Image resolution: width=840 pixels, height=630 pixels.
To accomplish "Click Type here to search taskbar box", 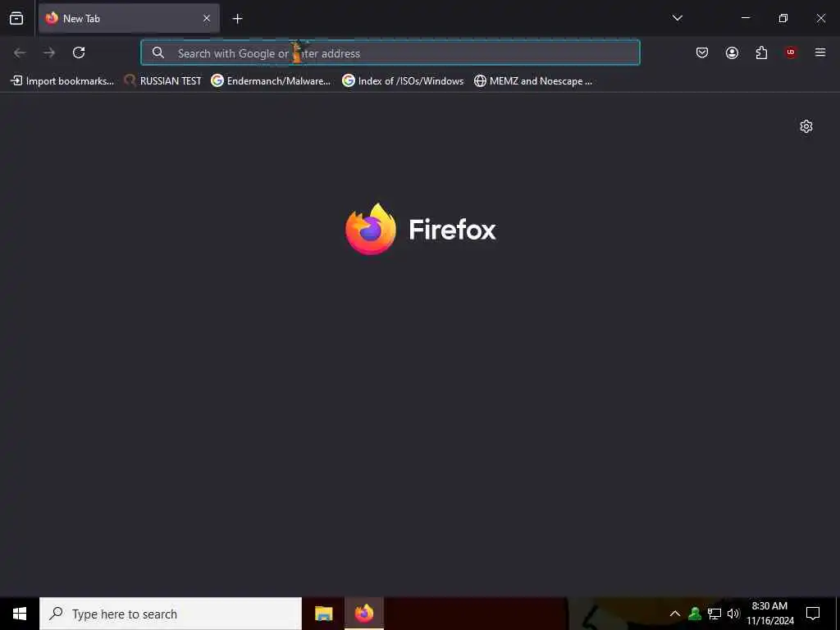I will pos(171,614).
